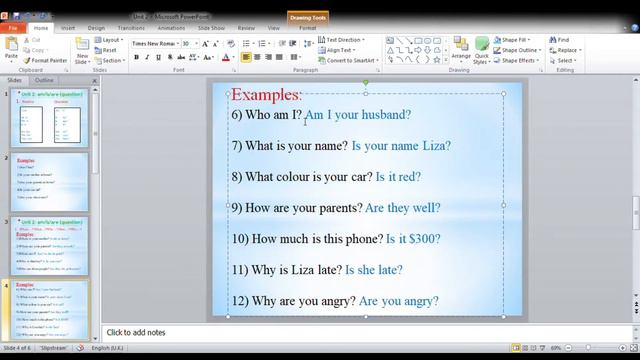
Task: Toggle Justify text alignment
Action: tap(279, 57)
